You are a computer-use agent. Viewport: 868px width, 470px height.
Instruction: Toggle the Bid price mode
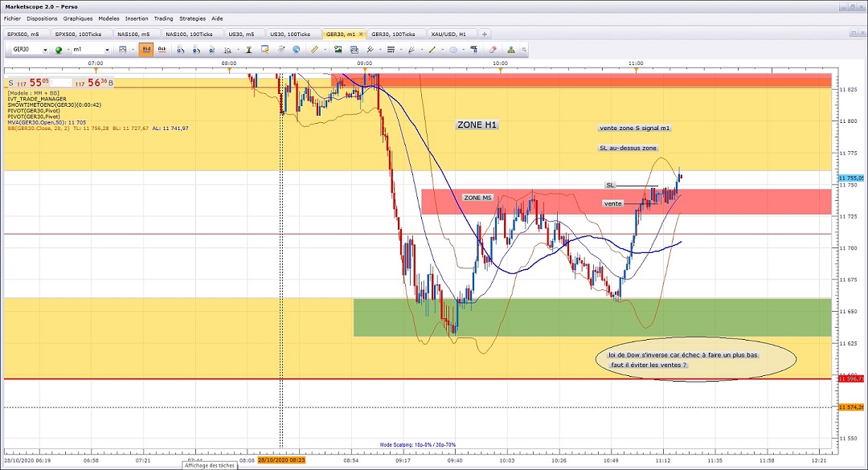coord(146,49)
